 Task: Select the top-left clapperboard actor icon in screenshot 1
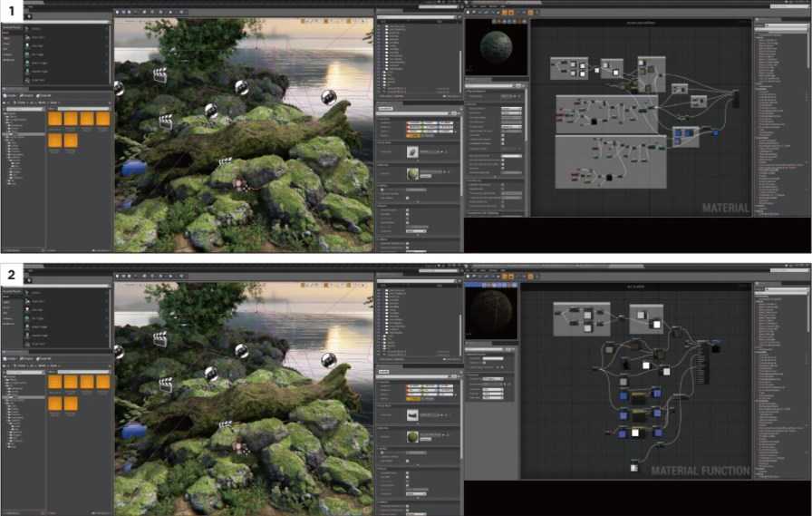coord(160,75)
